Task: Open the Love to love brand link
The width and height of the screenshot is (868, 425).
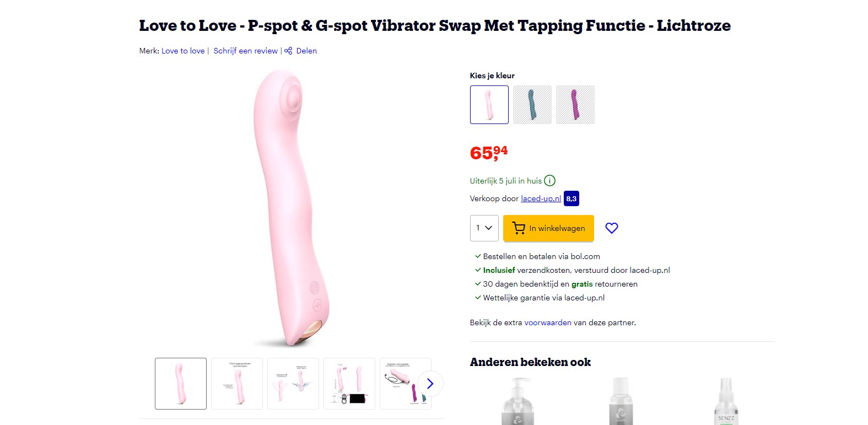Action: click(x=183, y=51)
